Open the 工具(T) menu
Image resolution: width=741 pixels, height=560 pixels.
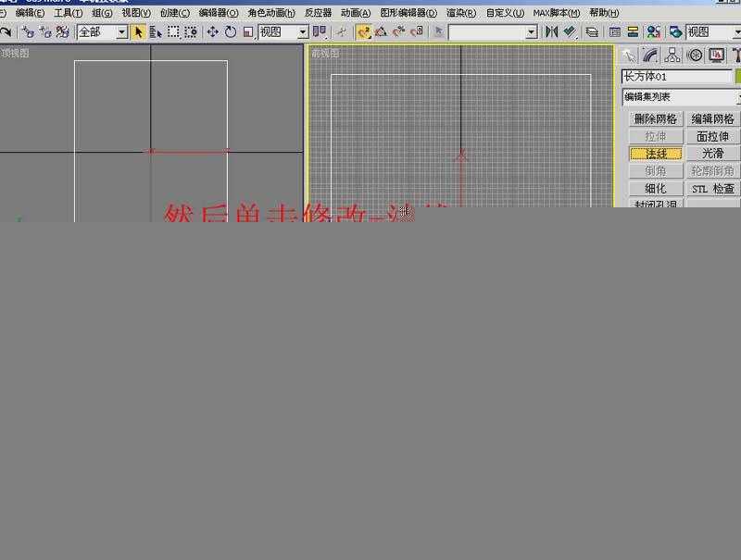[x=68, y=13]
